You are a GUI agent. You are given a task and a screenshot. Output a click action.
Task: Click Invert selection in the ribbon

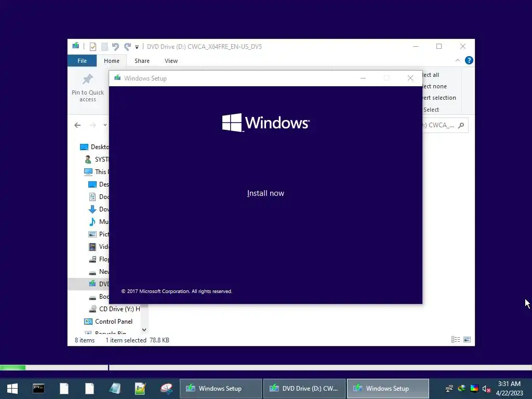tap(440, 98)
